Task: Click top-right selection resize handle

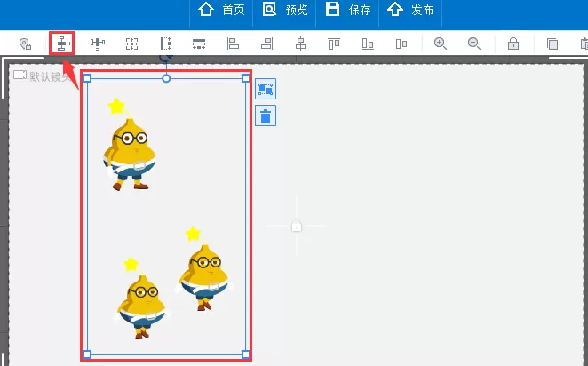Action: 246,78
